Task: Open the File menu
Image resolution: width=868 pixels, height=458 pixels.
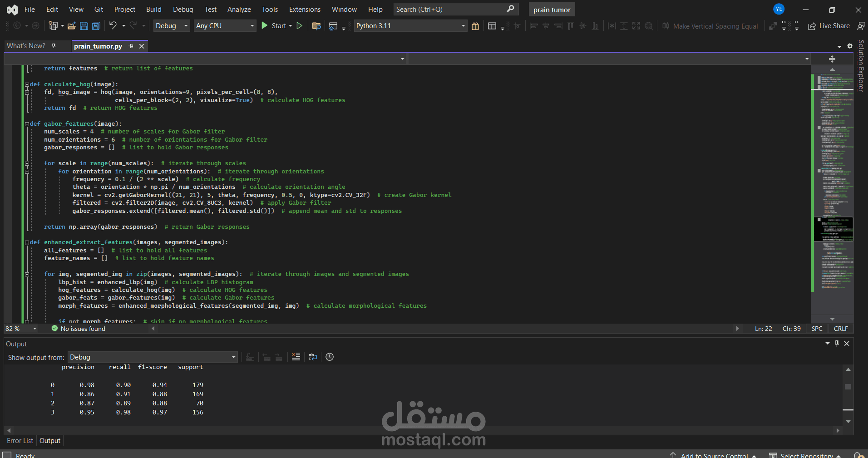Action: point(30,9)
